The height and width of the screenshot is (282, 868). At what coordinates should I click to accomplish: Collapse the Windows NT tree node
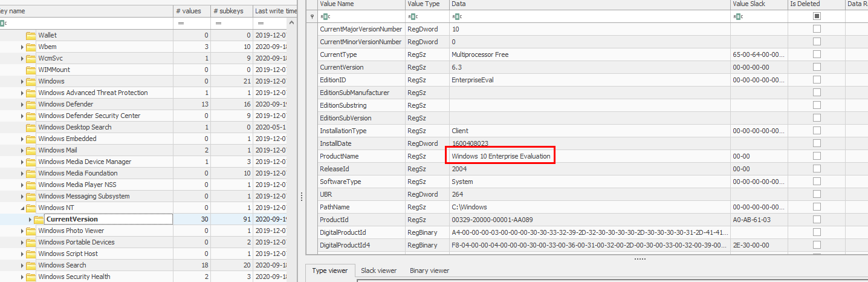click(x=22, y=208)
